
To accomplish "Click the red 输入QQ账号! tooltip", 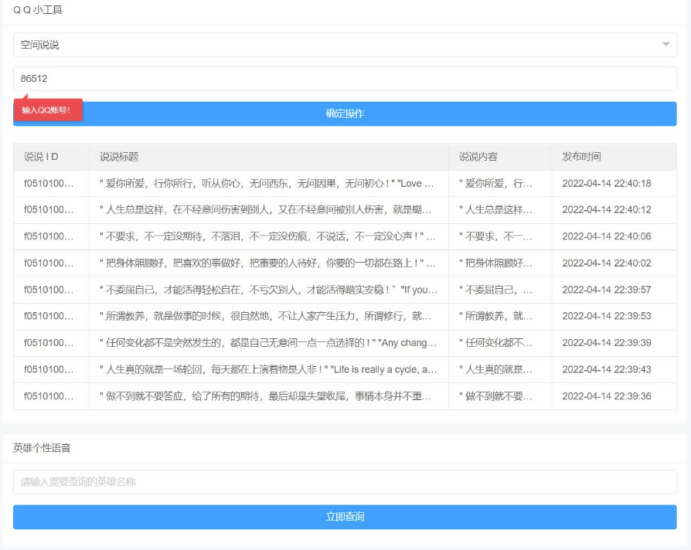I will tap(48, 109).
